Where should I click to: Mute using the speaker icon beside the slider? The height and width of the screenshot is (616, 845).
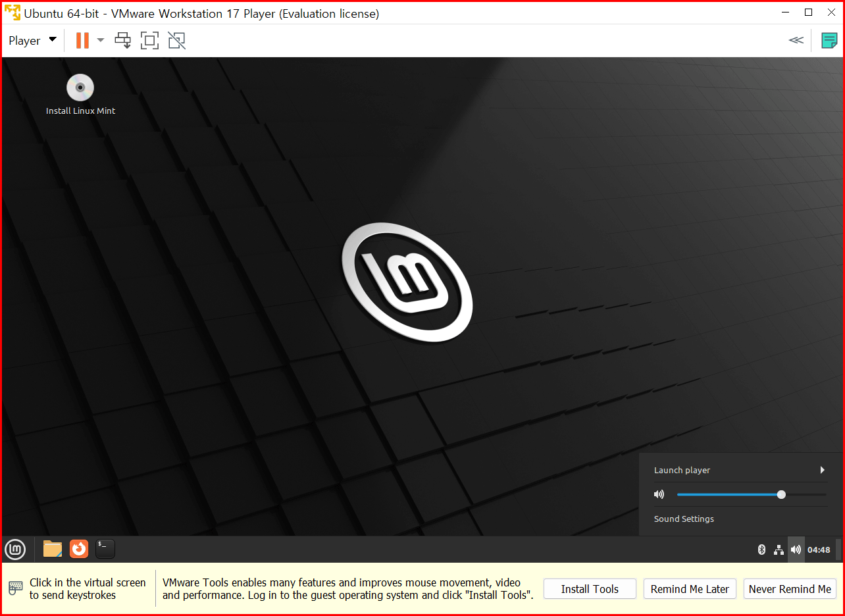coord(659,494)
